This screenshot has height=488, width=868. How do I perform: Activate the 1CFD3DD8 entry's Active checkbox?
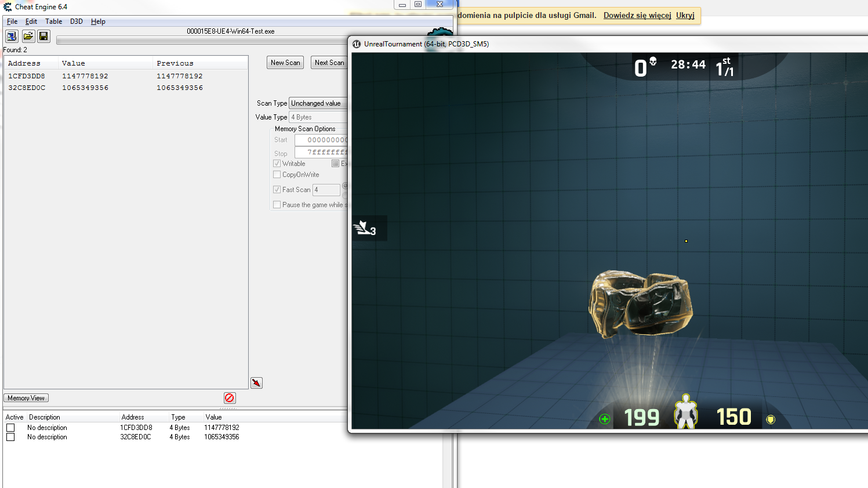[x=10, y=428]
